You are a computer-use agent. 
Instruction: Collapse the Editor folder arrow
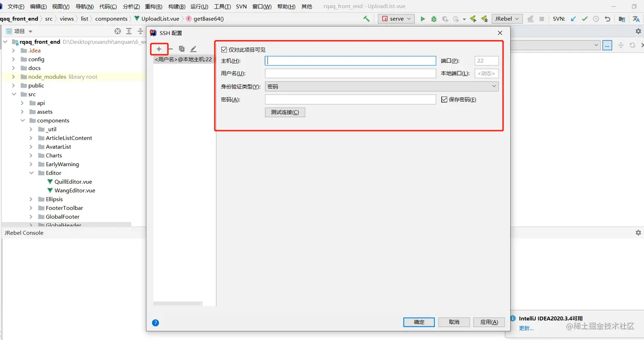tap(31, 173)
